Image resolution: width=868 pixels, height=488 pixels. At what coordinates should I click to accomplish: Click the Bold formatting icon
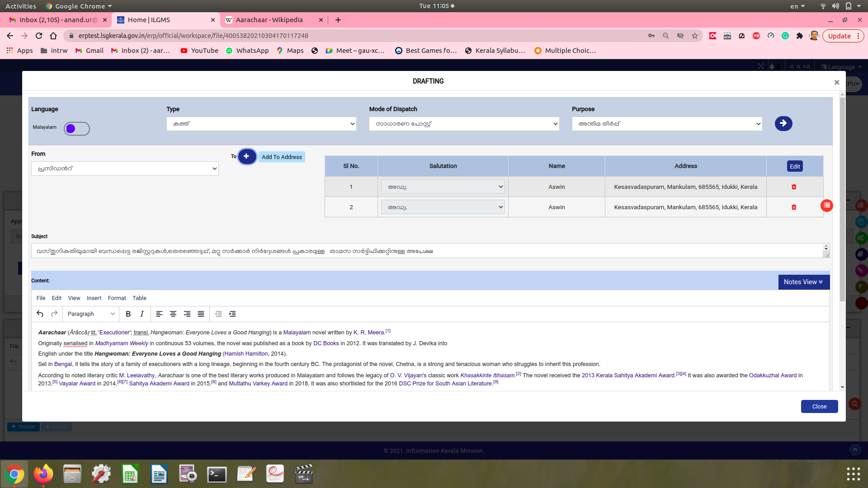pyautogui.click(x=128, y=314)
